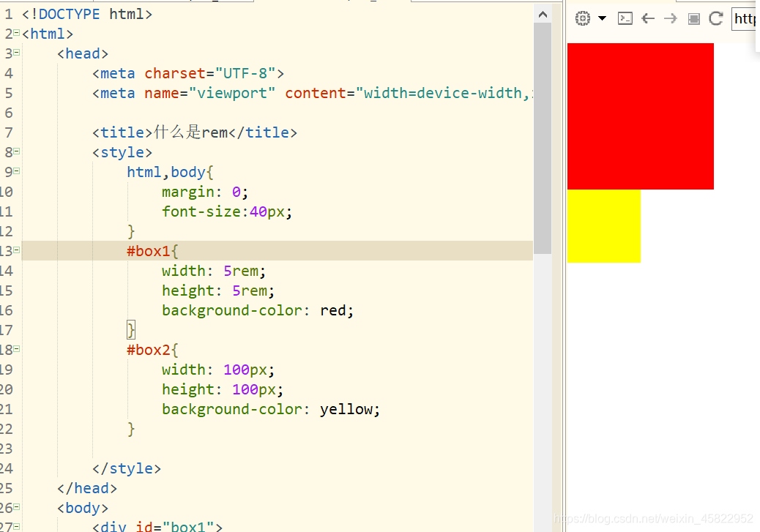Image resolution: width=760 pixels, height=532 pixels.
Task: Click the meta charset UTF-8 line
Action: (x=188, y=73)
